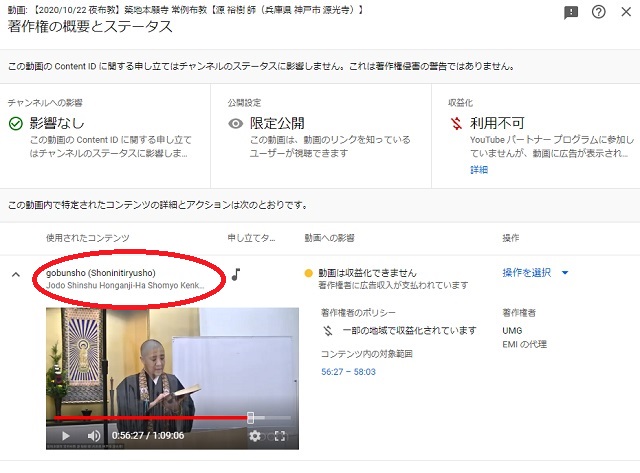640x473 pixels.
Task: Close the copyright summary dialog
Action: click(626, 12)
